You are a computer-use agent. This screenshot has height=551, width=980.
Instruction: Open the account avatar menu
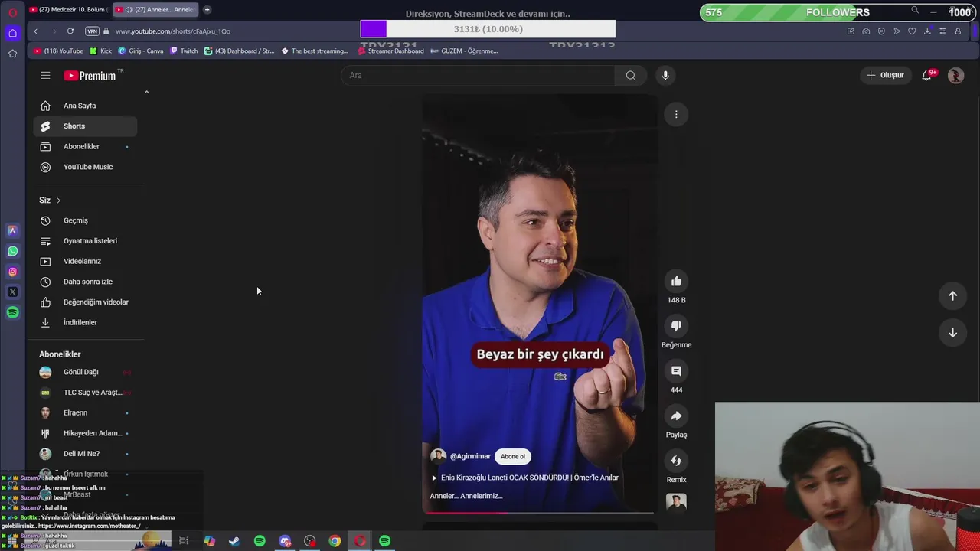point(955,75)
